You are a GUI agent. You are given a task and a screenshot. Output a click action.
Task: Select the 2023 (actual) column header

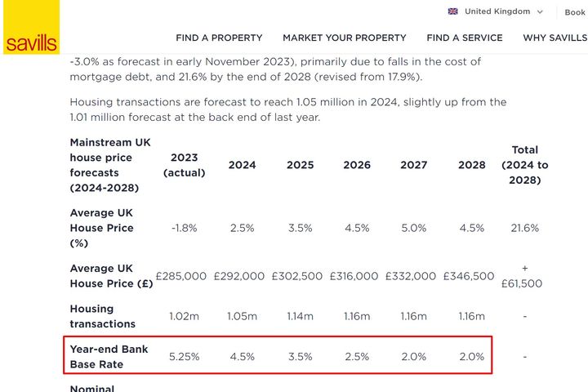185,165
